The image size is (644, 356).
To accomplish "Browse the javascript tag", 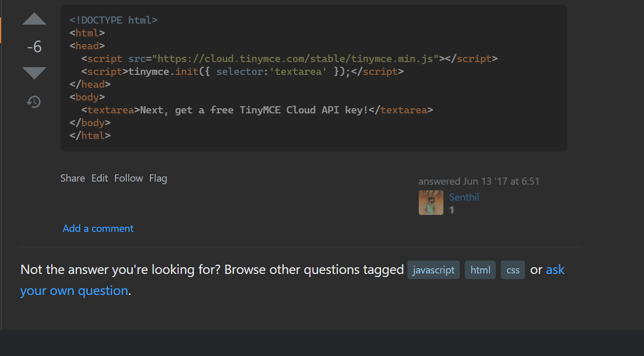I will tap(434, 270).
